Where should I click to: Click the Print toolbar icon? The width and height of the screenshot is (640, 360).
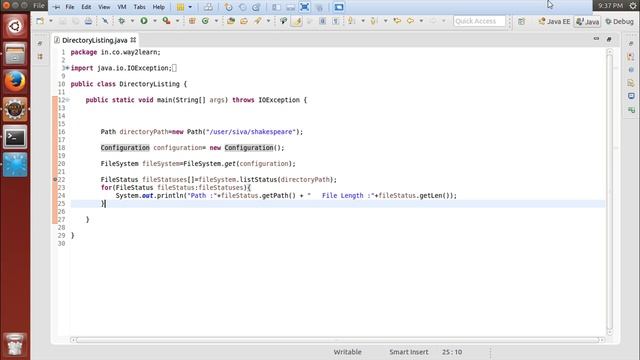pyautogui.click(x=88, y=21)
